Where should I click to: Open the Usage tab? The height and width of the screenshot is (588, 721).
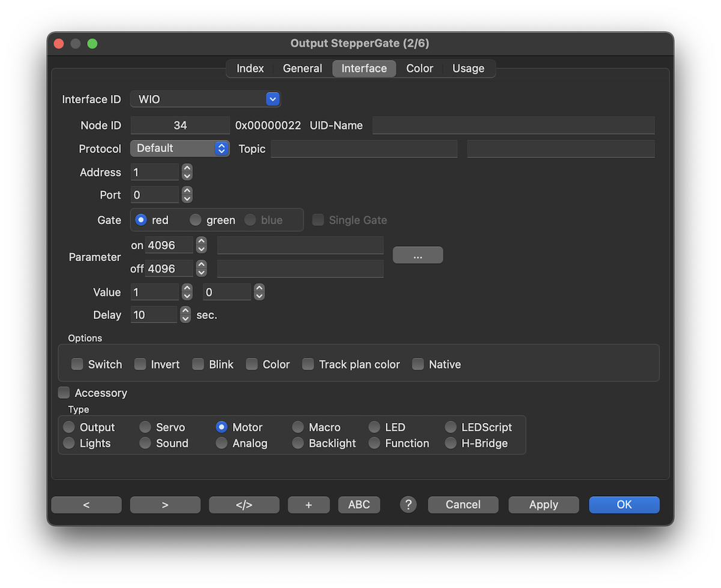click(x=468, y=68)
